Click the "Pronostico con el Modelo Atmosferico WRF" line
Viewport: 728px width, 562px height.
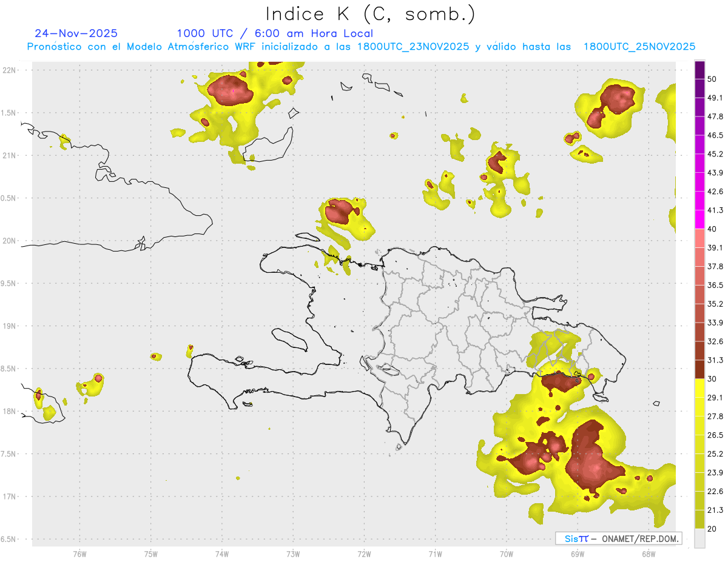click(361, 47)
